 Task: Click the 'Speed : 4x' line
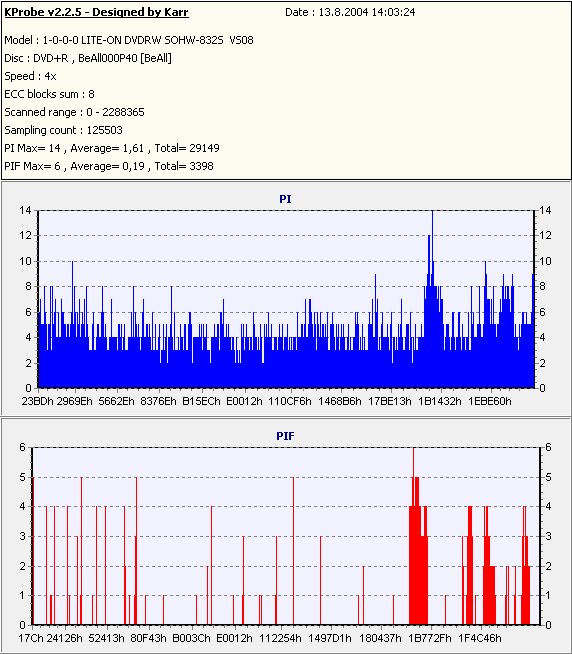(30, 76)
